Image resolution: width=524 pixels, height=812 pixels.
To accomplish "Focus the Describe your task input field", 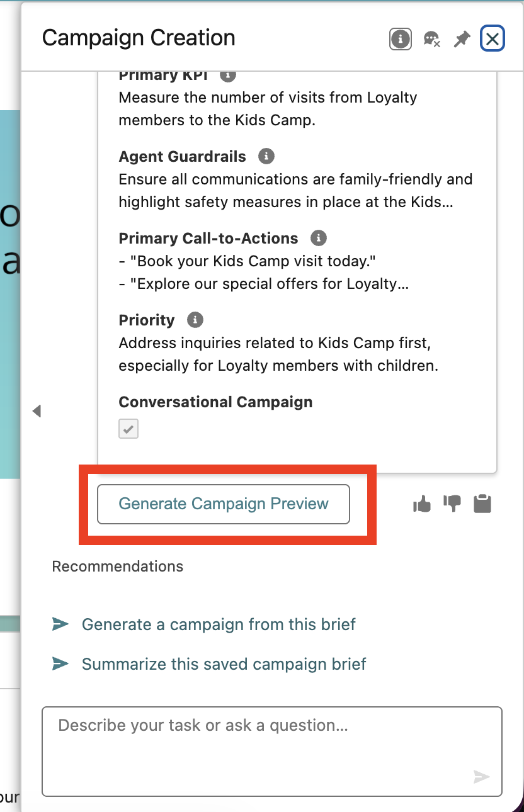I will [x=272, y=752].
